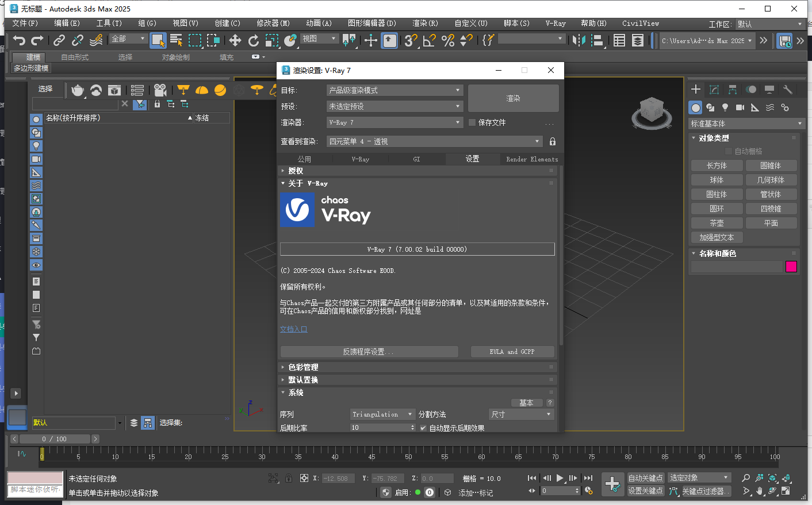Enable the 保存文件 checkbox
The image size is (812, 505).
[x=473, y=122]
